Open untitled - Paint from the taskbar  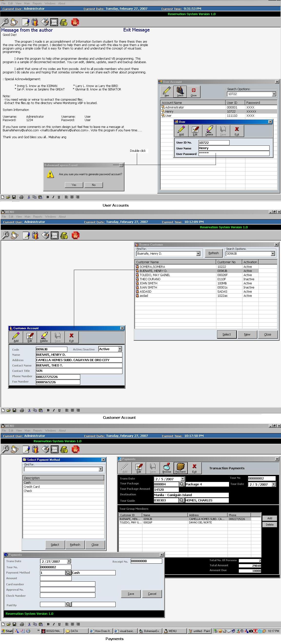tap(200, 631)
